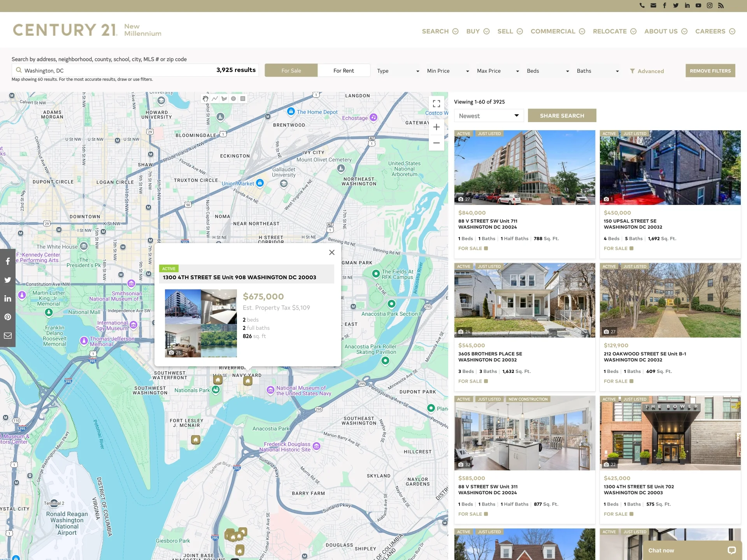Zoom in on the map
The height and width of the screenshot is (560, 747).
click(437, 127)
